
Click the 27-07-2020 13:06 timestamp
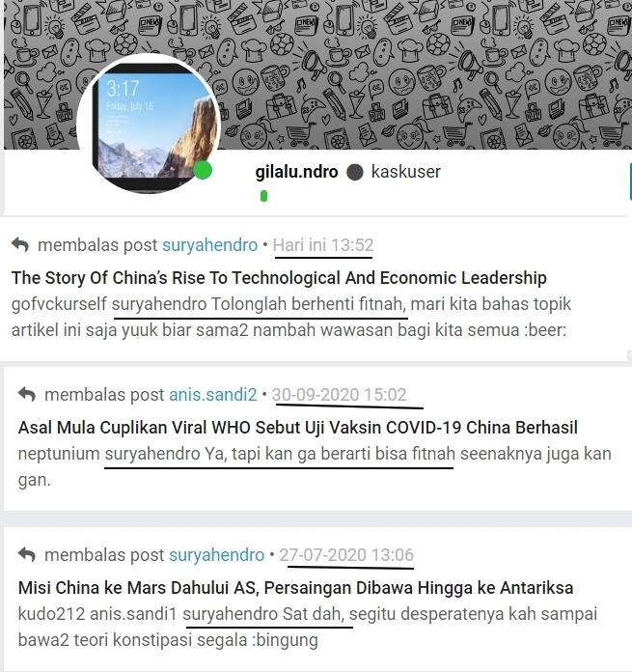[x=346, y=555]
